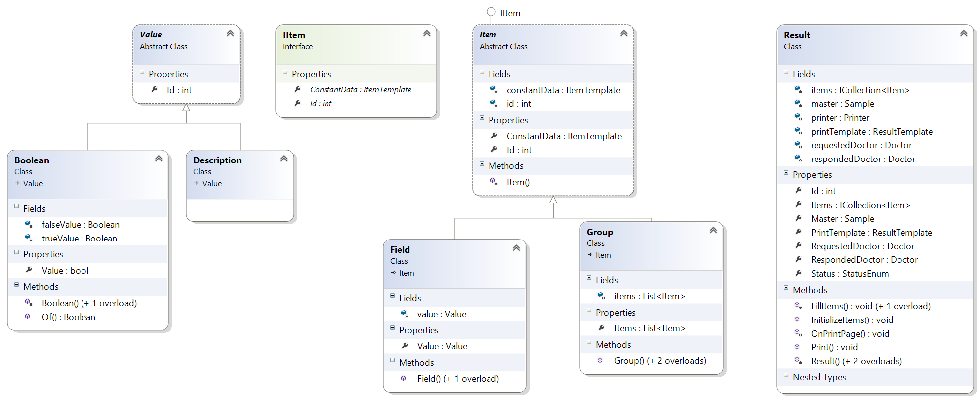
Task: Click field icon beside printTemplate : ResultTemplate
Action: click(798, 131)
